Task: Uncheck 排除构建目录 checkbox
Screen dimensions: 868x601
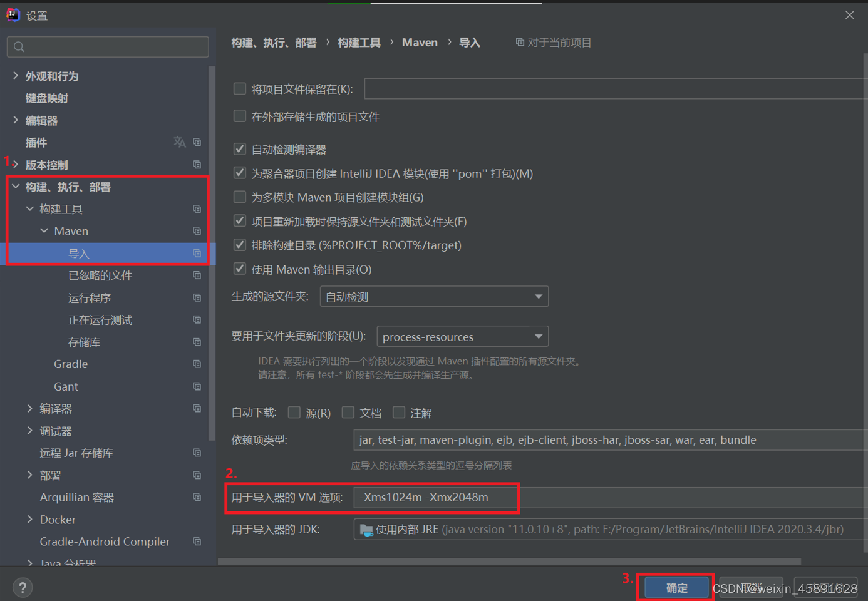Action: (x=239, y=245)
